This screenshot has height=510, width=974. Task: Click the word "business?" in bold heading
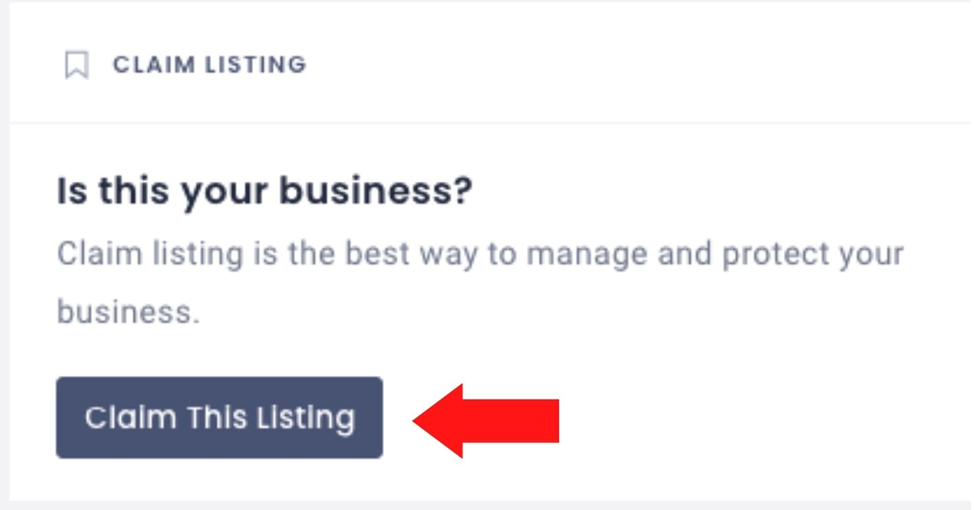click(x=376, y=190)
